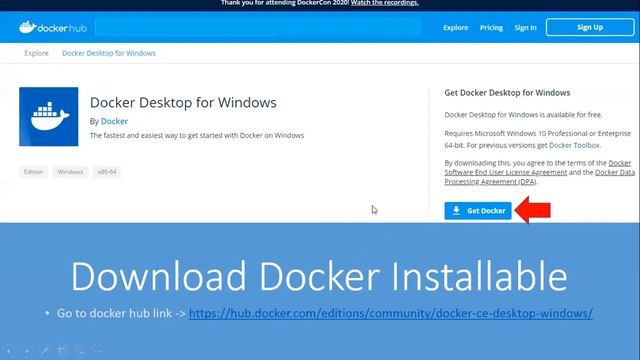Image resolution: width=640 pixels, height=360 pixels.
Task: Click the slideshow zoom magnifier icon
Action: [x=80, y=351]
